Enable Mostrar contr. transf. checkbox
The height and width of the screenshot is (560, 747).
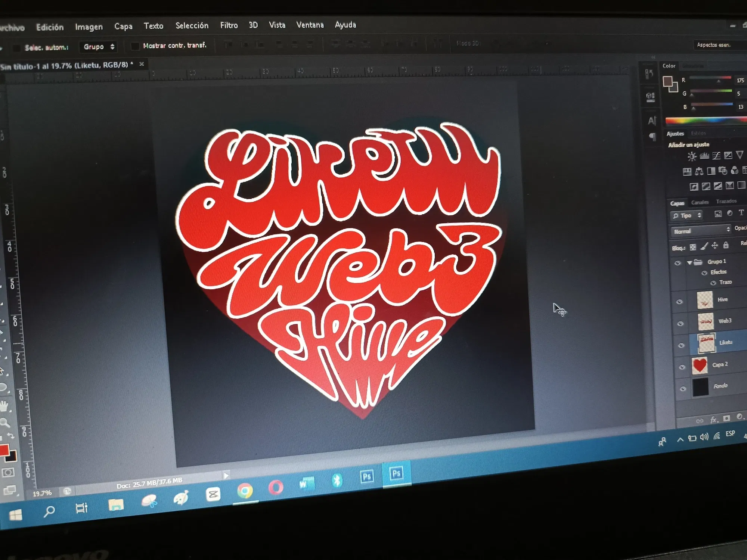tap(135, 46)
